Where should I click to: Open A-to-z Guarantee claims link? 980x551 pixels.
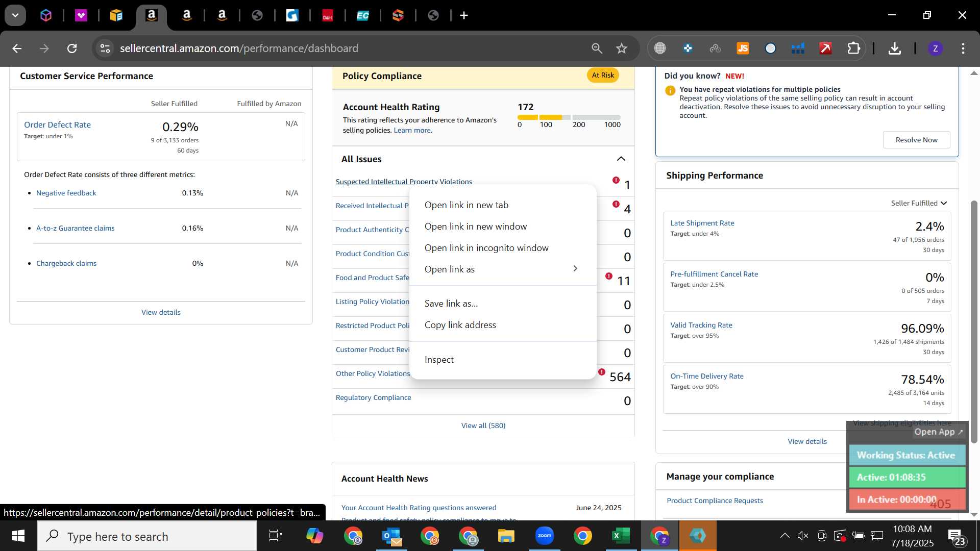click(x=75, y=228)
